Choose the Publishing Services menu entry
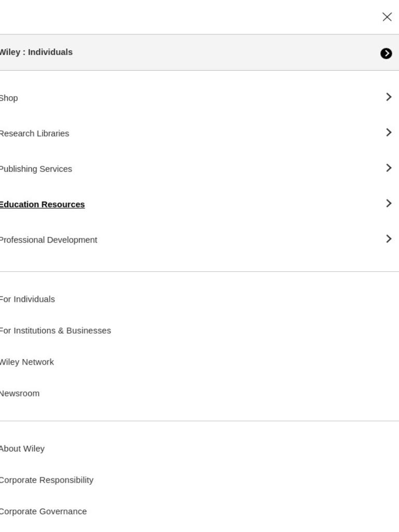The height and width of the screenshot is (532, 399). click(36, 169)
